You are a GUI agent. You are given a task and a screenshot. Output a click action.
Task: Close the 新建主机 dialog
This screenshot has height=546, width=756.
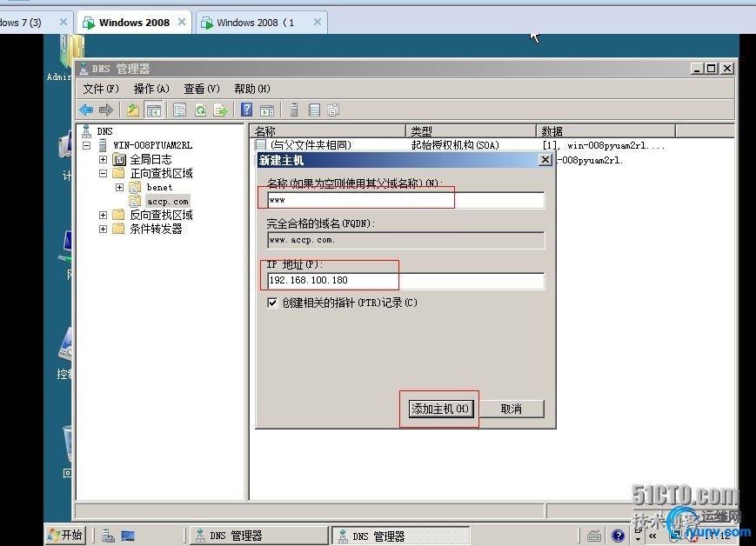click(x=545, y=160)
